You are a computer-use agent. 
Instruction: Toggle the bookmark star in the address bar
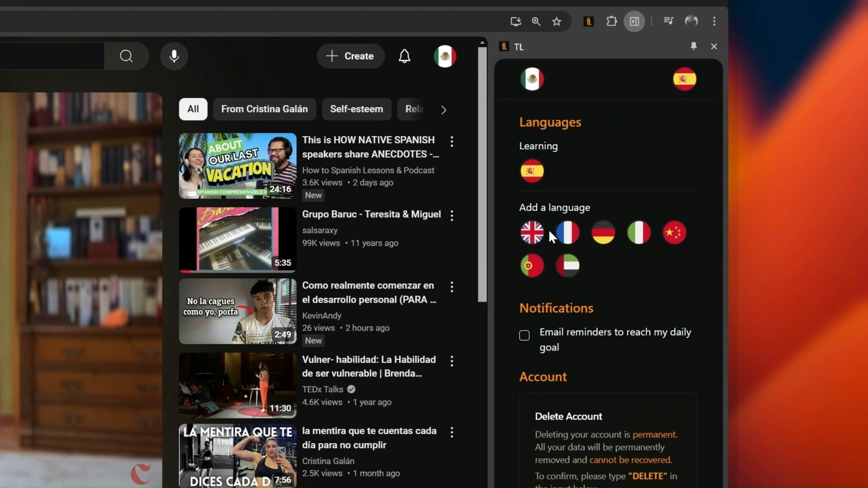(557, 21)
